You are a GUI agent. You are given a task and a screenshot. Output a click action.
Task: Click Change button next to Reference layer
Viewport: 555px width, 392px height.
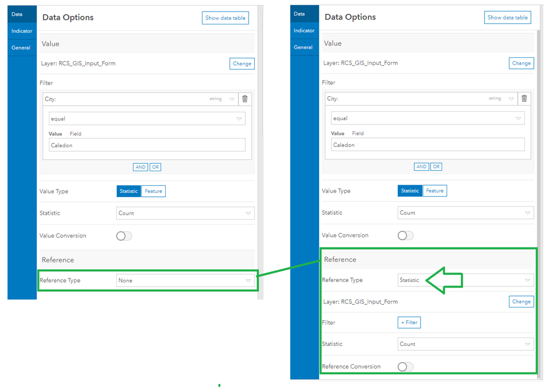pos(522,302)
